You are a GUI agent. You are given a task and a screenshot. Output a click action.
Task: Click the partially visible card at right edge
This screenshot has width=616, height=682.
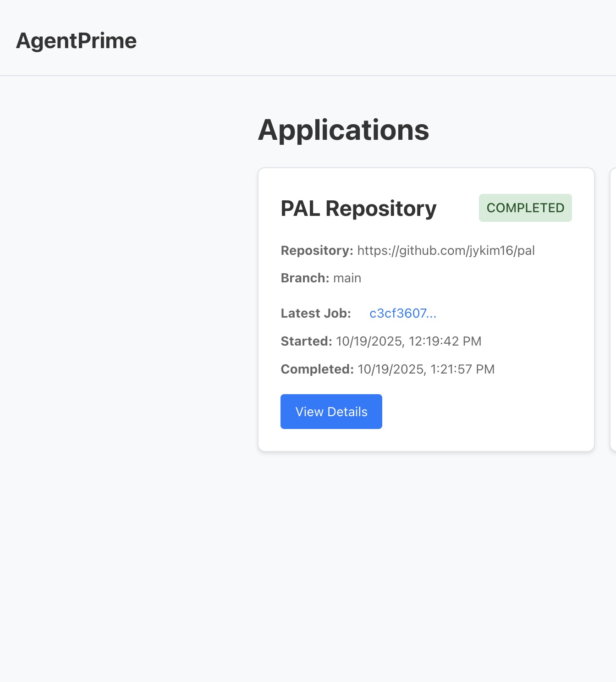tap(613, 309)
